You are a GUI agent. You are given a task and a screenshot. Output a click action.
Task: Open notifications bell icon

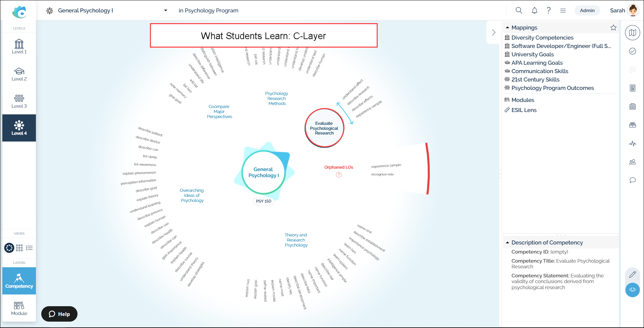534,10
